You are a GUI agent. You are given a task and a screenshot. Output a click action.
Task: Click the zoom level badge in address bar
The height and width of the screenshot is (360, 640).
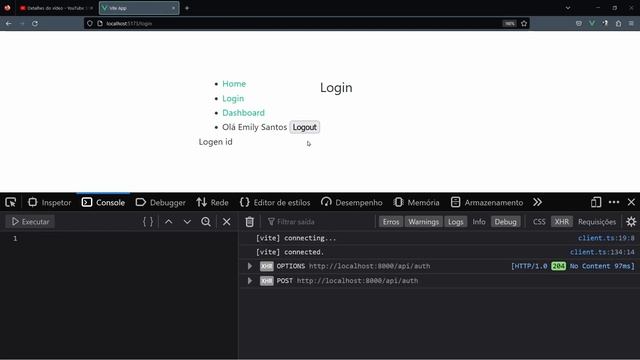click(x=509, y=24)
